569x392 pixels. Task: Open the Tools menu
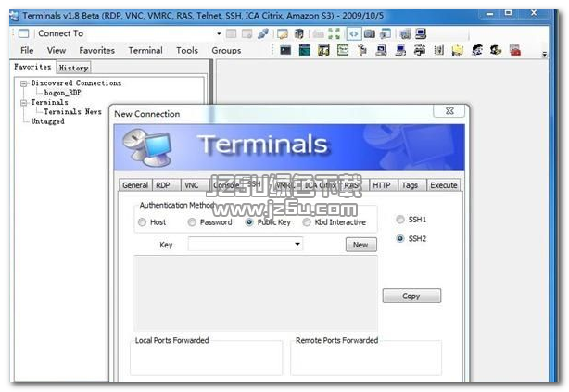pos(187,50)
